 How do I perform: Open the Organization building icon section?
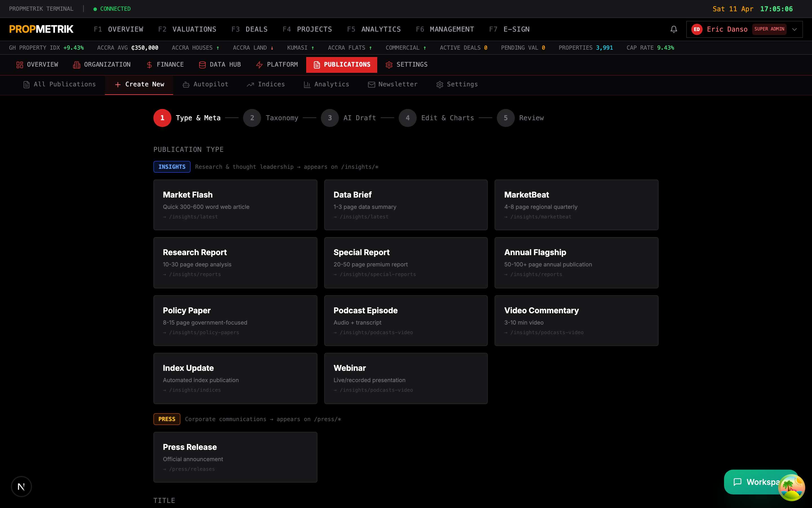(x=102, y=65)
